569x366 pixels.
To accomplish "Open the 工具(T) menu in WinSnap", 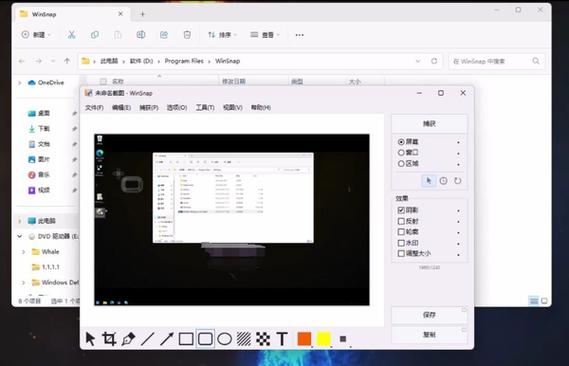I will tap(205, 107).
